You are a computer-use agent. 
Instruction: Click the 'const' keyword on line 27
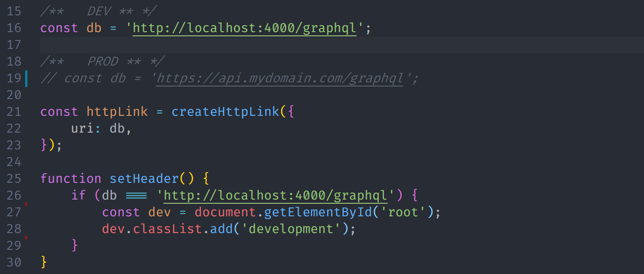[121, 212]
